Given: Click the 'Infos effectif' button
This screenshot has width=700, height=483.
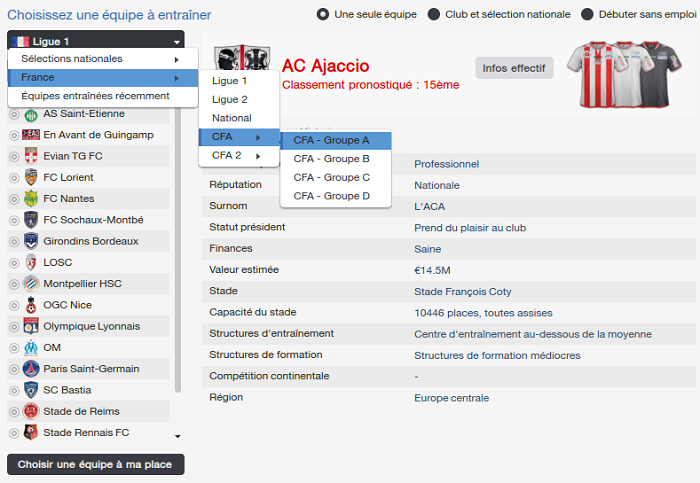Looking at the screenshot, I should pos(514,68).
